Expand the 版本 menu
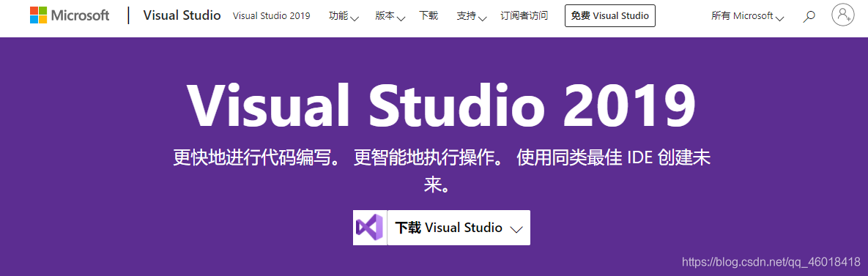This screenshot has height=276, width=868. [x=390, y=16]
